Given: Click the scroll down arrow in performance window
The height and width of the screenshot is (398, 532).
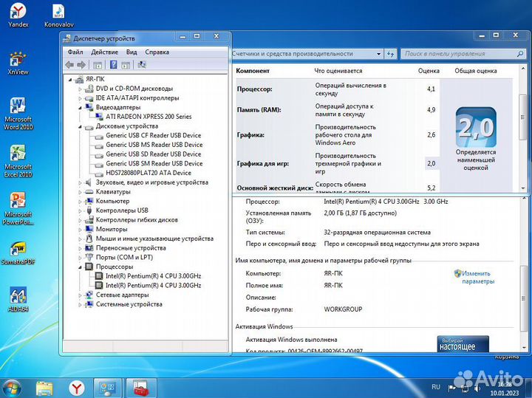Looking at the screenshot, I should pos(522,188).
